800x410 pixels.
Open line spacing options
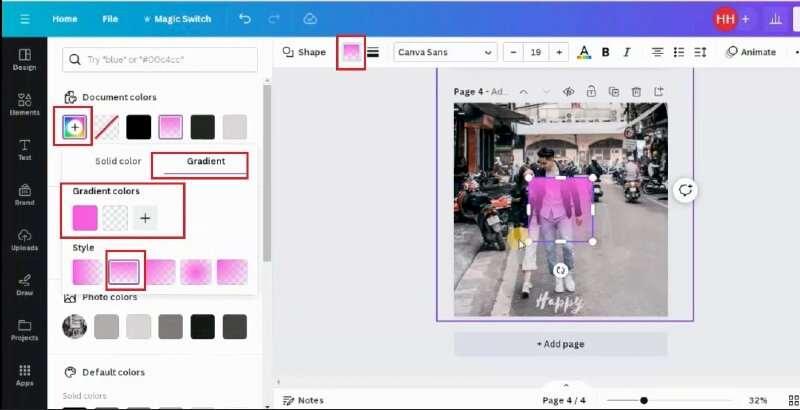(x=700, y=52)
